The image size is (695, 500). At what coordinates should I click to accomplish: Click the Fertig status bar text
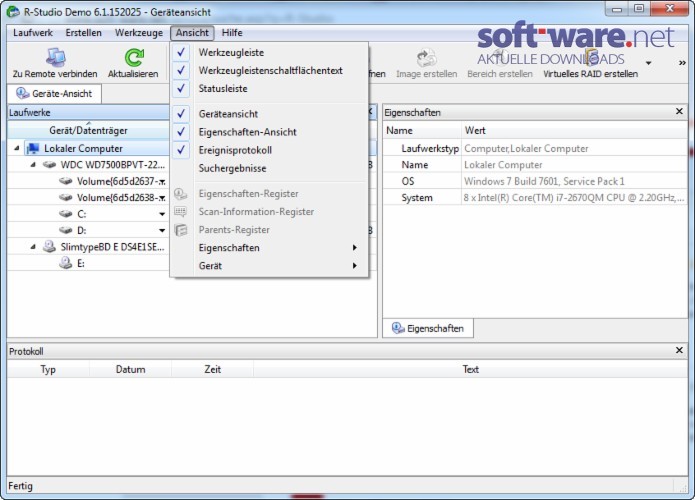pos(20,486)
